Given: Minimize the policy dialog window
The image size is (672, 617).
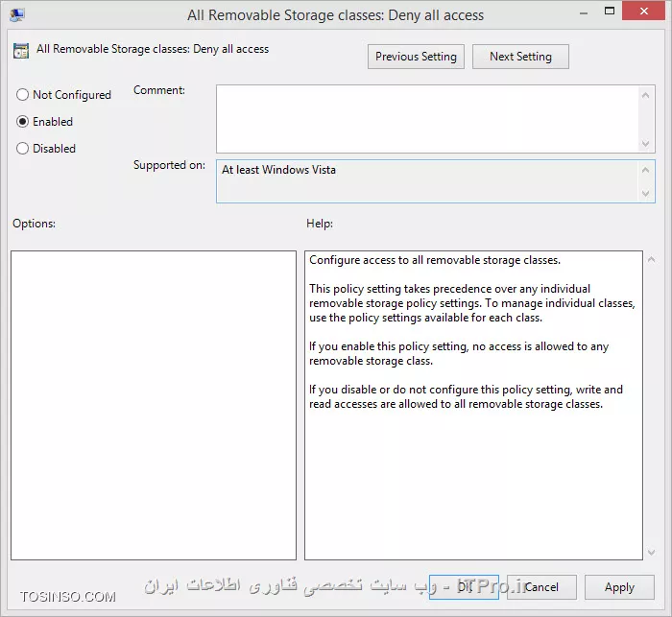Looking at the screenshot, I should 584,13.
